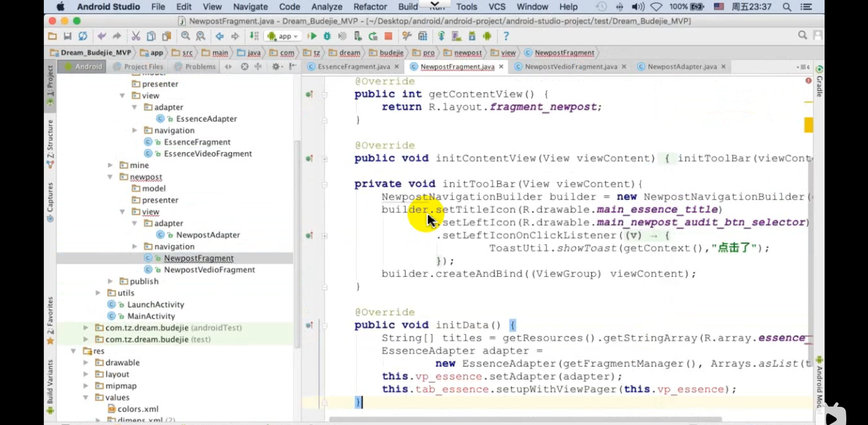
Task: Expand the publish package in tree
Action: click(x=111, y=281)
